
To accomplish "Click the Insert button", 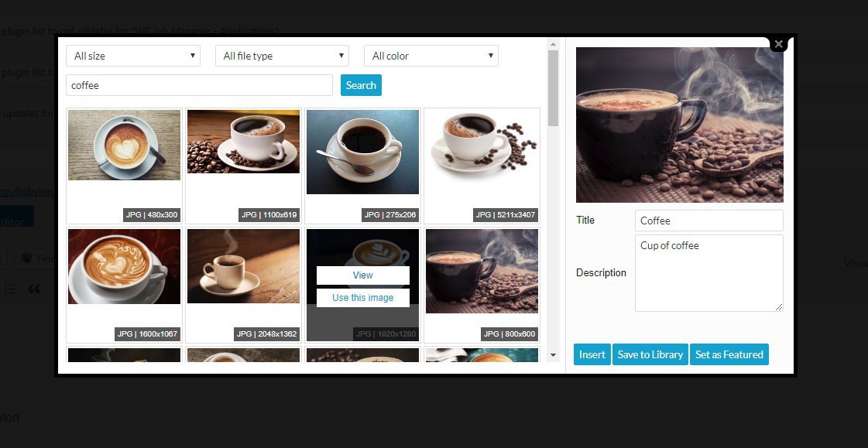I will (592, 354).
